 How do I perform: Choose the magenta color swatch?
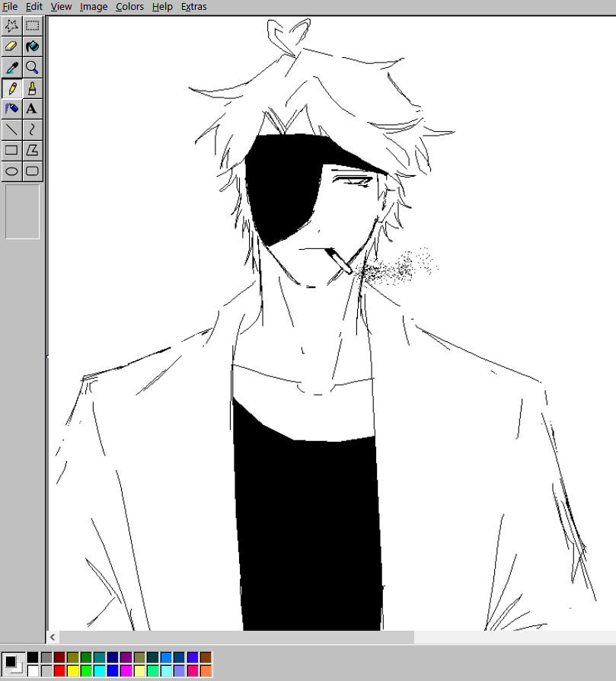(126, 671)
